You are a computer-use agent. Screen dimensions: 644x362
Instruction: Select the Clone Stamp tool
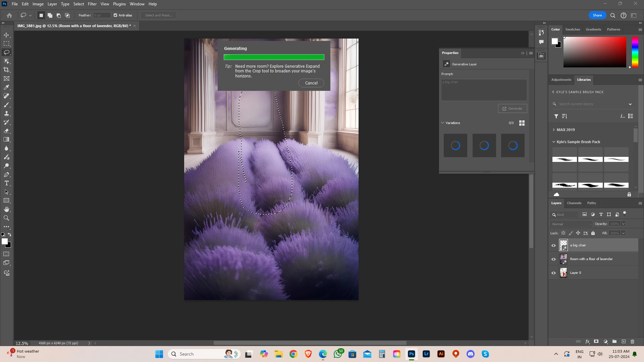pyautogui.click(x=6, y=113)
